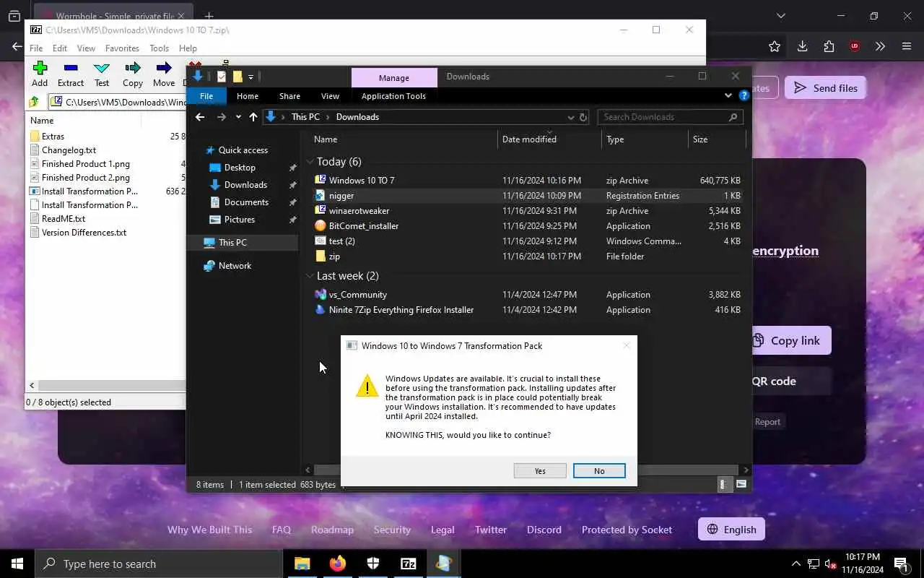Screen dimensions: 924x578
Task: Open Explorer's File tab
Action: click(x=206, y=96)
